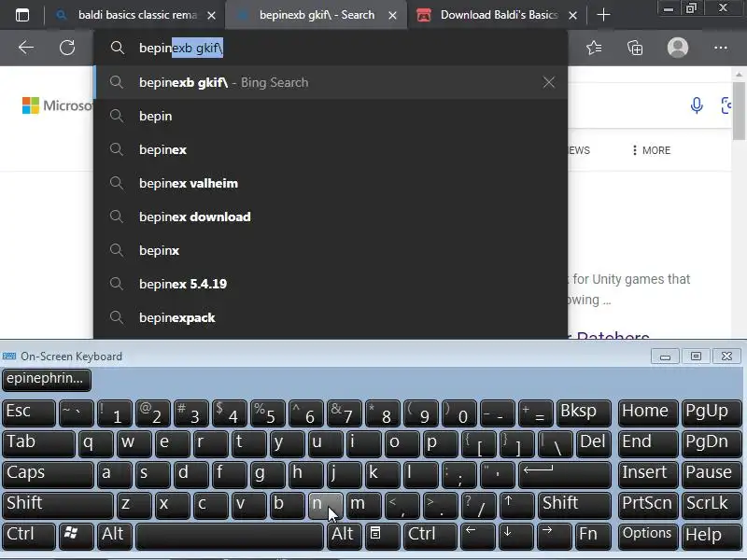Click the down arrow key
Screen dimensions: 747x560
point(515,535)
